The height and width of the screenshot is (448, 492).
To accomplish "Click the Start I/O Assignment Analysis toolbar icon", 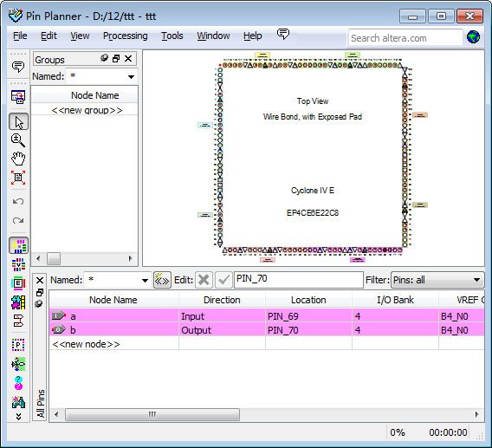I will (x=18, y=97).
